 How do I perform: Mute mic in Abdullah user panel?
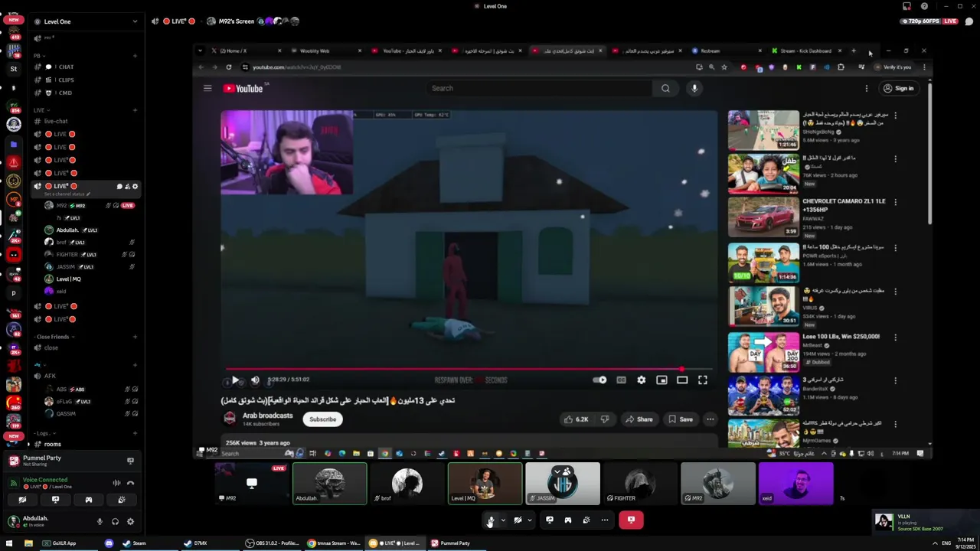click(99, 521)
